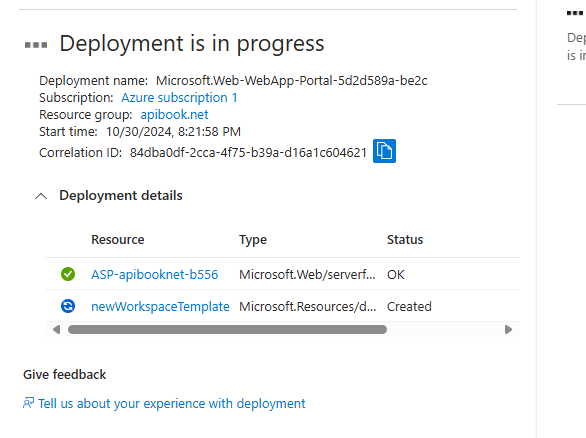Click the Deployment details heading text
This screenshot has width=586, height=438.
121,195
